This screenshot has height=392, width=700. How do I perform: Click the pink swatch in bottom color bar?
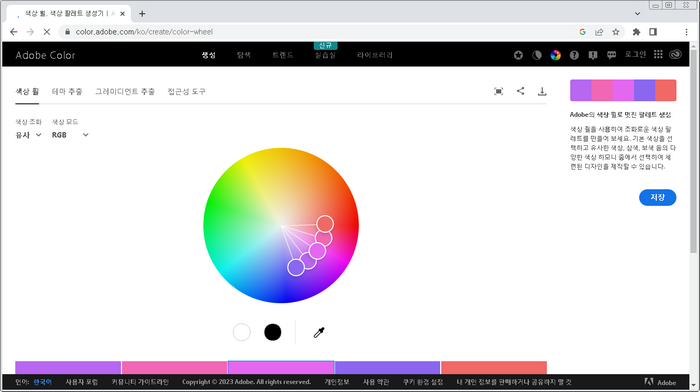tap(175, 367)
